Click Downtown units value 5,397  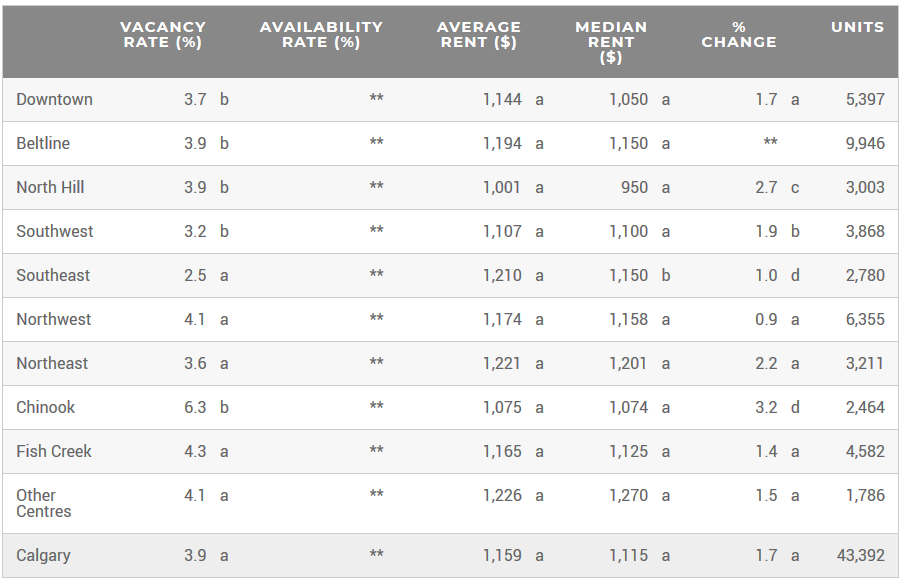coord(865,99)
